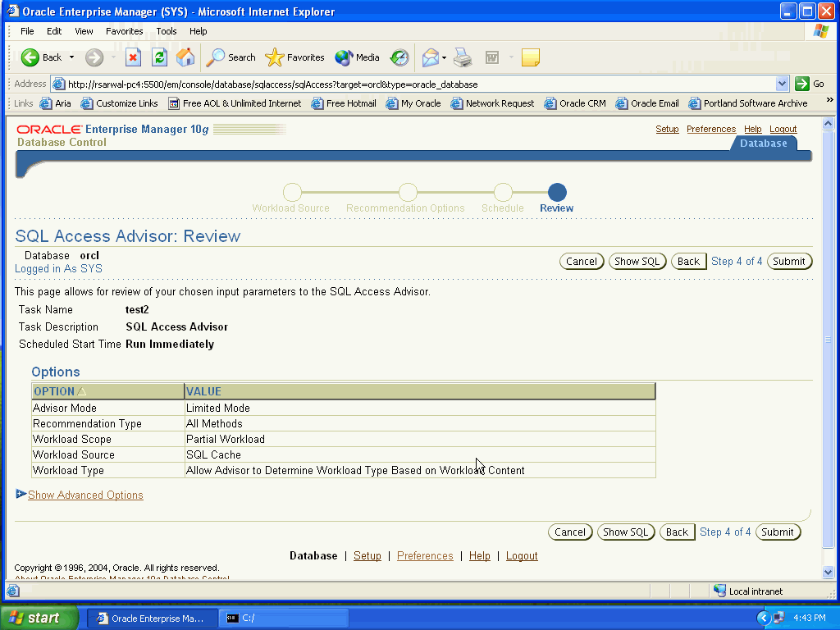Open the Media toolbar button
This screenshot has height=630, width=840.
coord(358,57)
